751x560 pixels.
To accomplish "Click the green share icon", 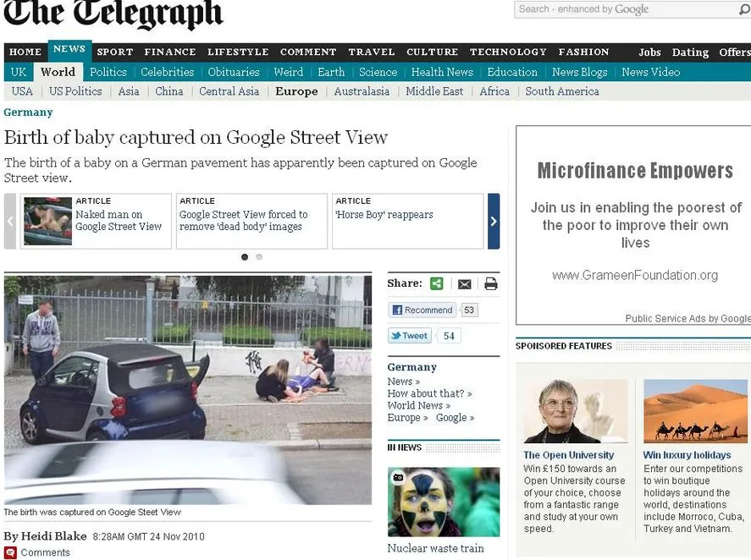I will click(437, 283).
